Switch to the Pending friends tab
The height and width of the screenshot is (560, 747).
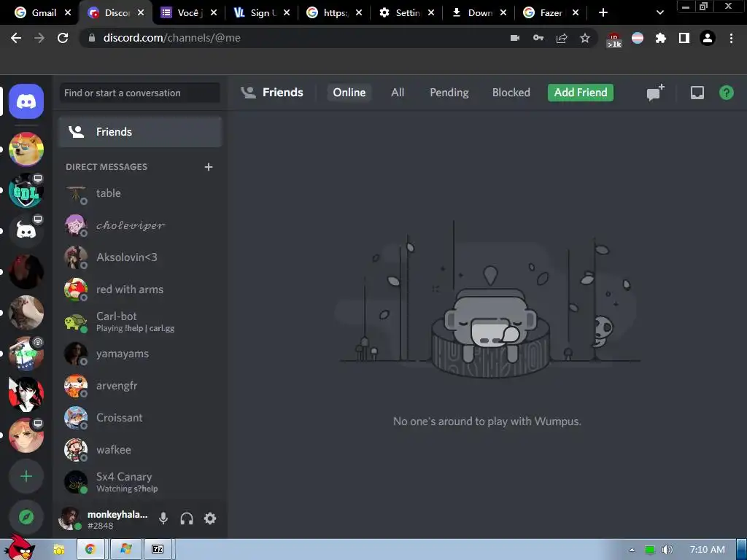(x=449, y=93)
